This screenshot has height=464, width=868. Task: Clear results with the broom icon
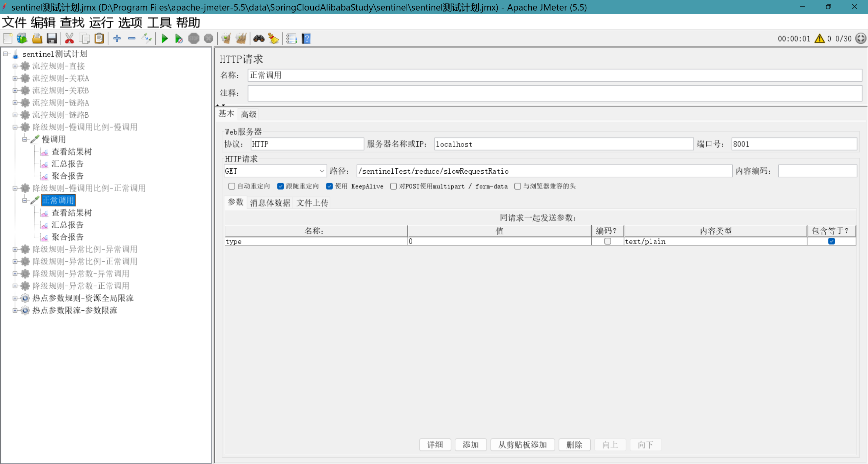[x=274, y=38]
